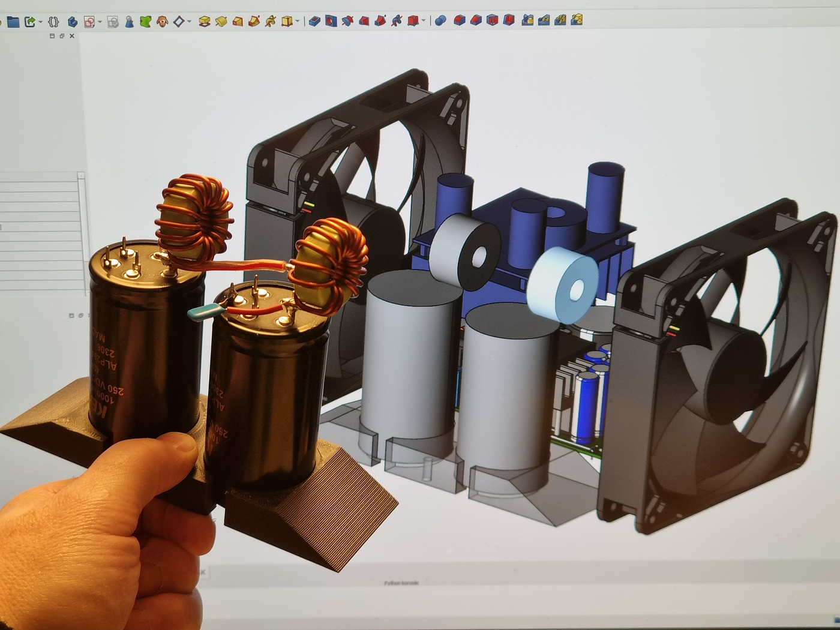
Task: Open the link actions dropdown arrow
Action: click(40, 22)
